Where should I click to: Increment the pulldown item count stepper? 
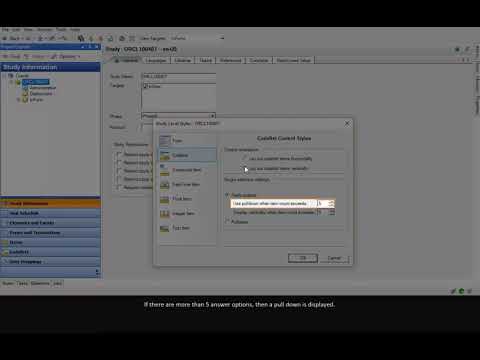[331, 202]
